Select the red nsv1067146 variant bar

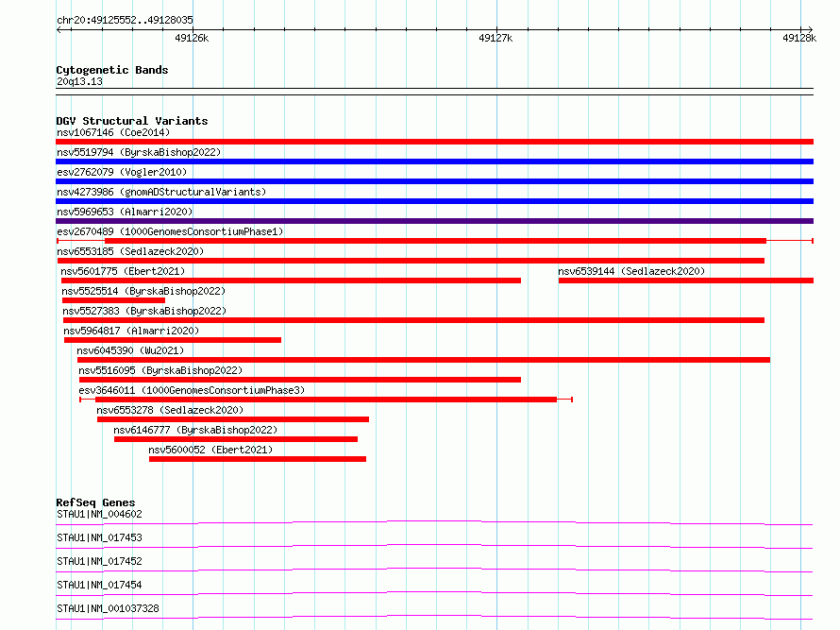pyautogui.click(x=434, y=142)
